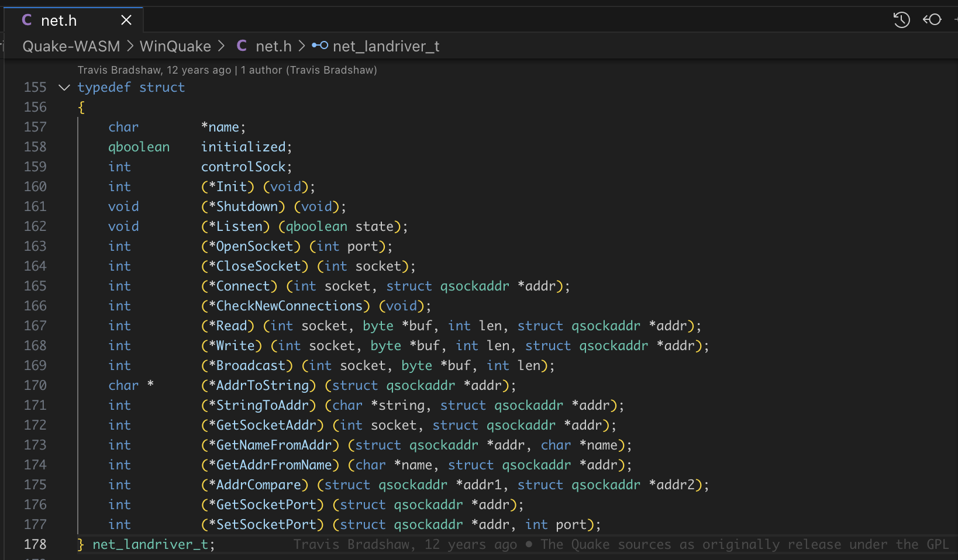Screen dimensions: 958x560
Task: Click line number 178 in gutter
Action: pos(35,545)
